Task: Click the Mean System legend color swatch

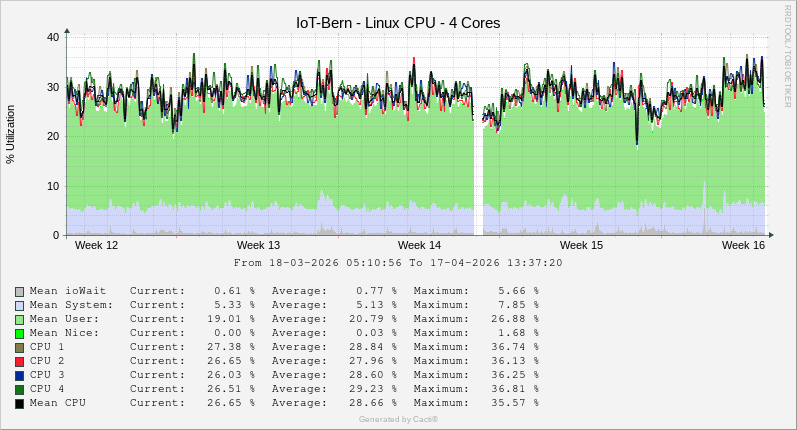Action: click(19, 305)
